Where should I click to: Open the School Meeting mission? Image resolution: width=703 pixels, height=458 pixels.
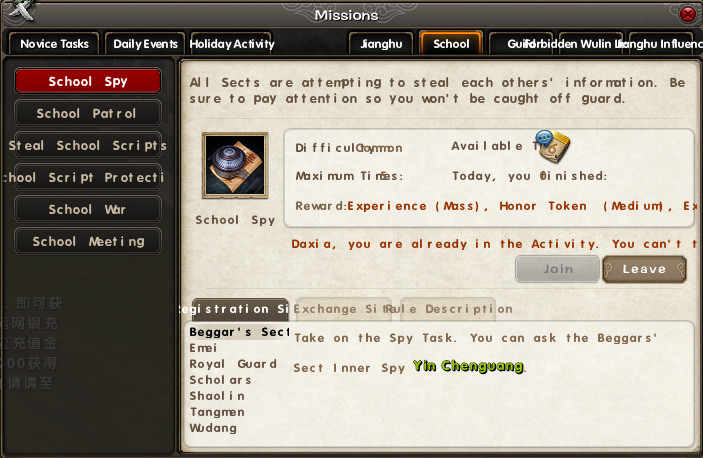[x=88, y=241]
